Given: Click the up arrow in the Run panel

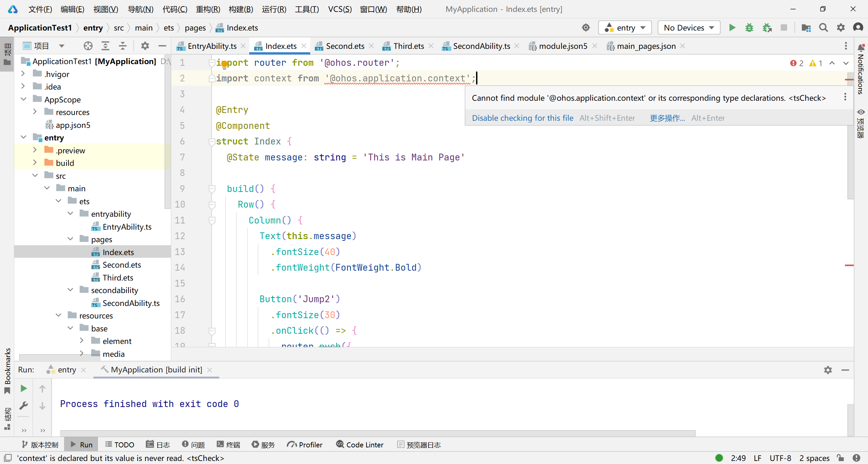Looking at the screenshot, I should 42,388.
